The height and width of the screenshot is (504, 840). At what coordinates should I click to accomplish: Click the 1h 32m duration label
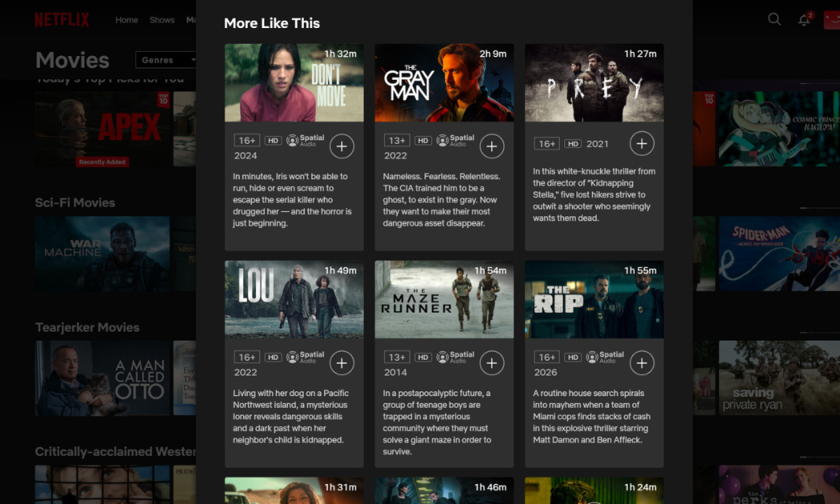[x=340, y=54]
